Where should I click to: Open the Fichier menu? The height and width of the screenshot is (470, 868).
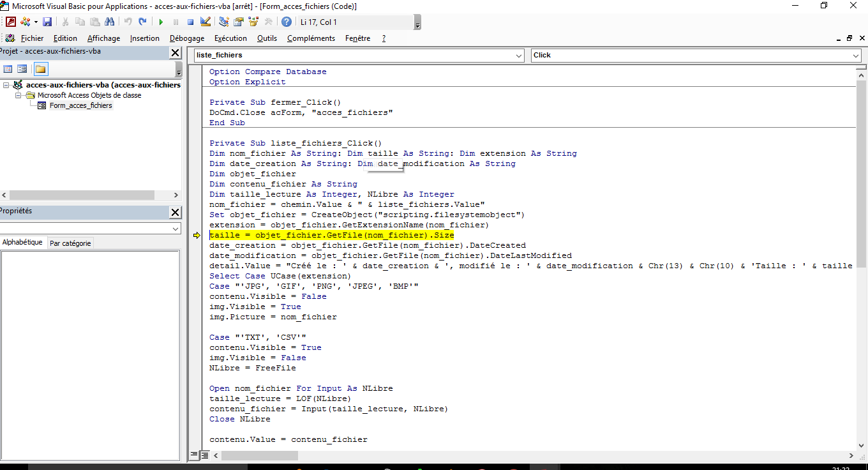pyautogui.click(x=32, y=38)
